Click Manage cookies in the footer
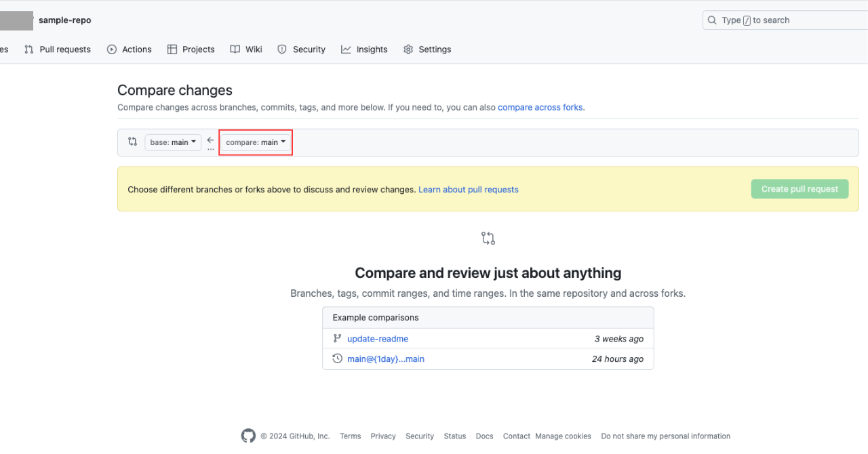Viewport: 868px width, 454px height. coord(563,436)
